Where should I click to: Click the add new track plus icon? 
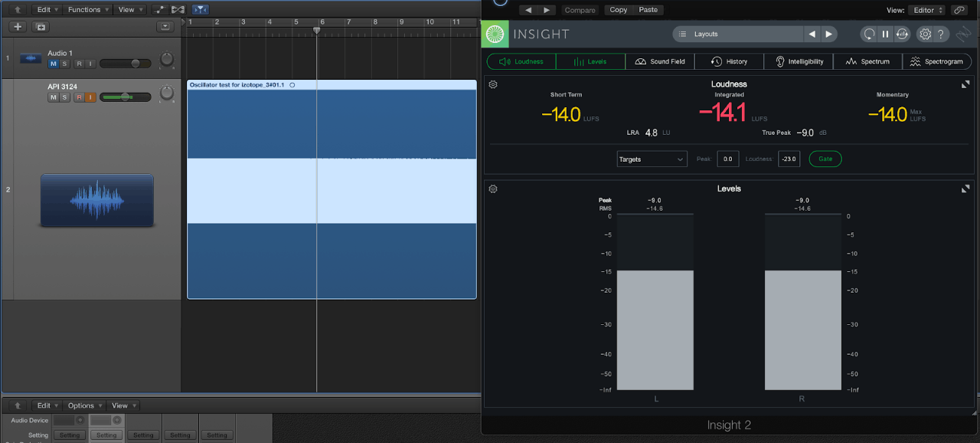click(18, 27)
